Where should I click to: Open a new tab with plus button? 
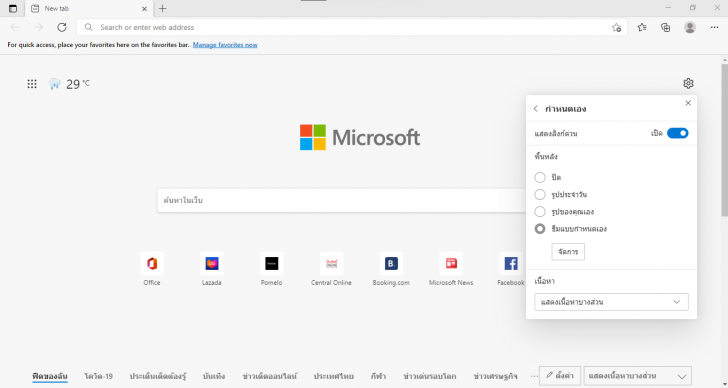click(162, 8)
